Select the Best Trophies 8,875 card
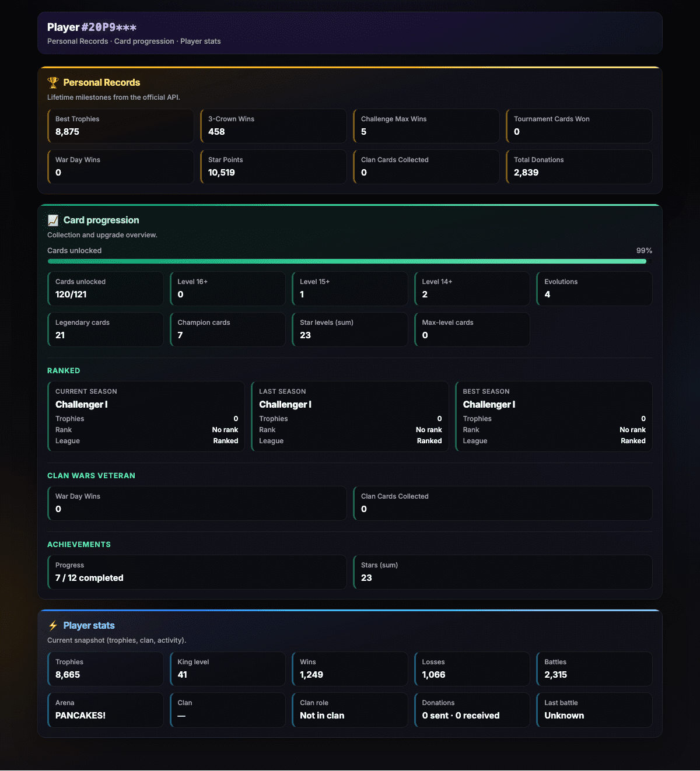This screenshot has height=771, width=700. (121, 126)
